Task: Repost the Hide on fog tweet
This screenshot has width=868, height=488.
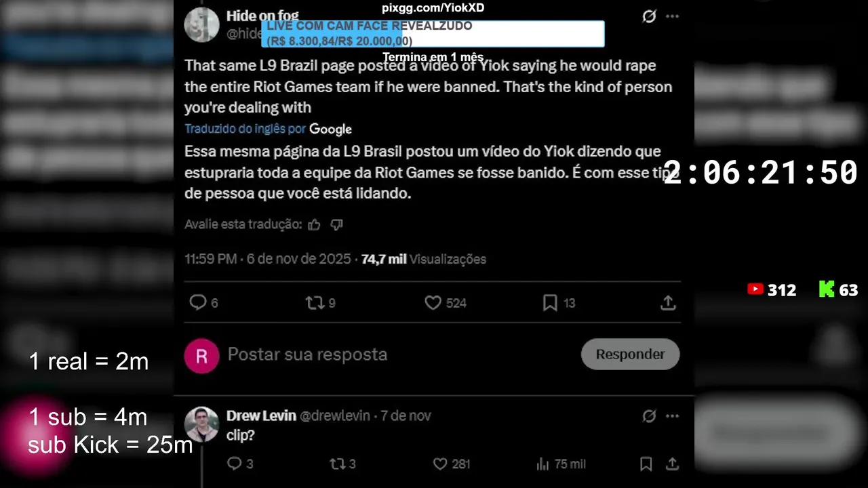Action: pyautogui.click(x=315, y=303)
